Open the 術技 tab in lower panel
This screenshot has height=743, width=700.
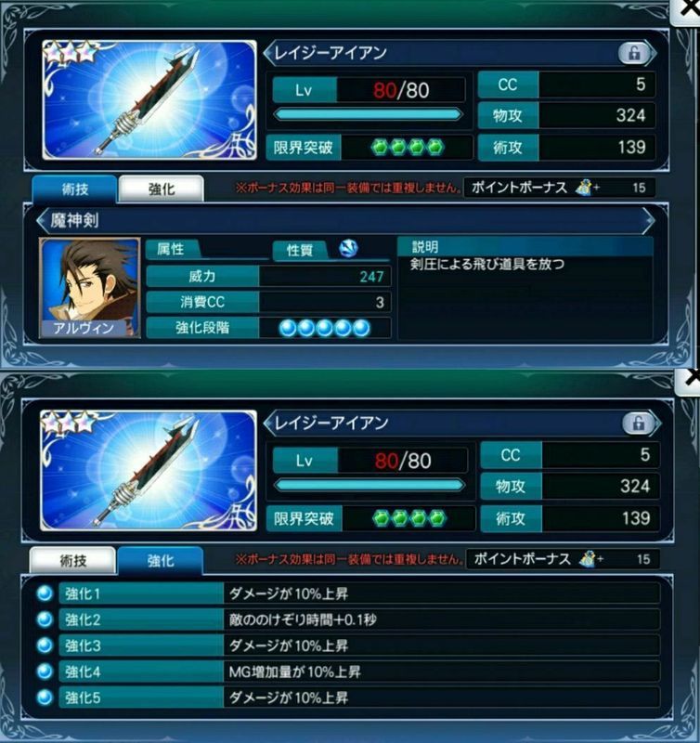click(x=72, y=561)
